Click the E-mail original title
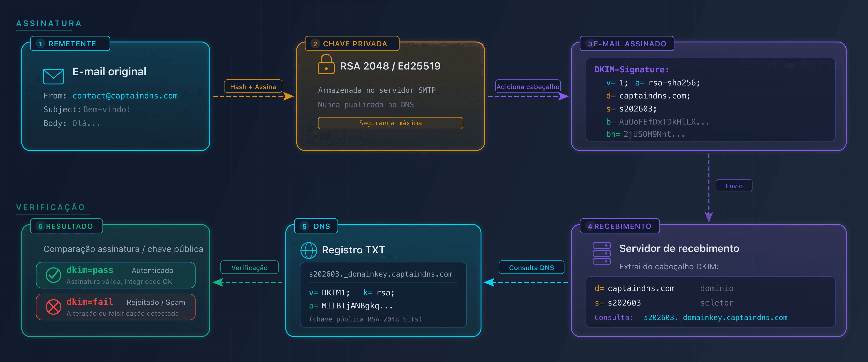Viewport: 868px width, 362px height. pyautogui.click(x=109, y=71)
